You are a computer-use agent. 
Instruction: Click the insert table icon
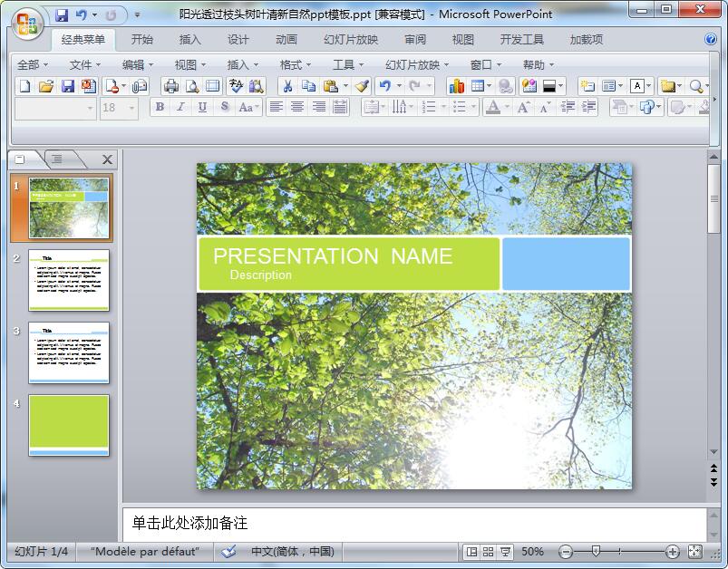(477, 86)
